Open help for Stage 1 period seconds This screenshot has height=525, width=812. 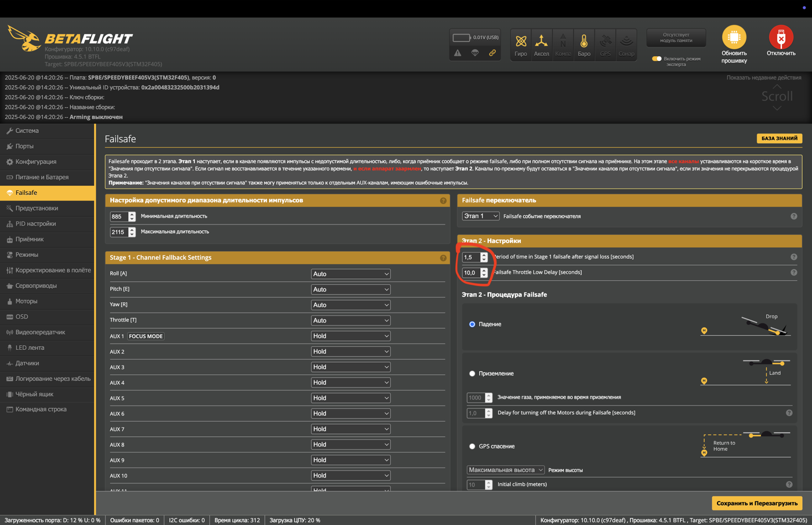pyautogui.click(x=793, y=257)
